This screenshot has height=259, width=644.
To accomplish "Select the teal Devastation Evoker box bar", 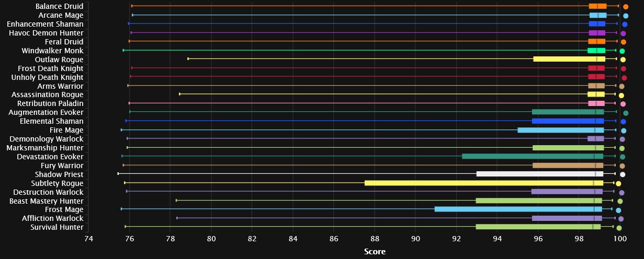I will click(533, 157).
